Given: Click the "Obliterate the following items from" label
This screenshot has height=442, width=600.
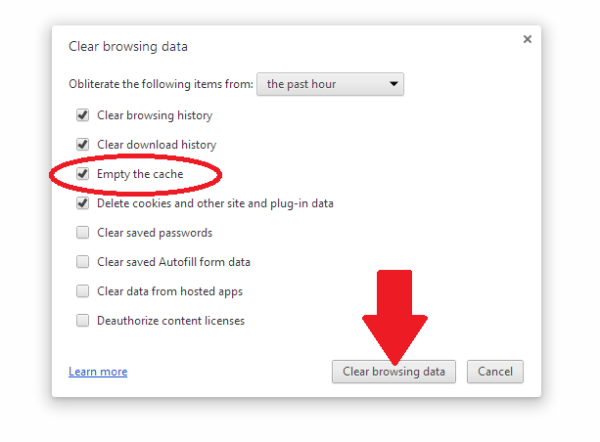Looking at the screenshot, I should [159, 85].
